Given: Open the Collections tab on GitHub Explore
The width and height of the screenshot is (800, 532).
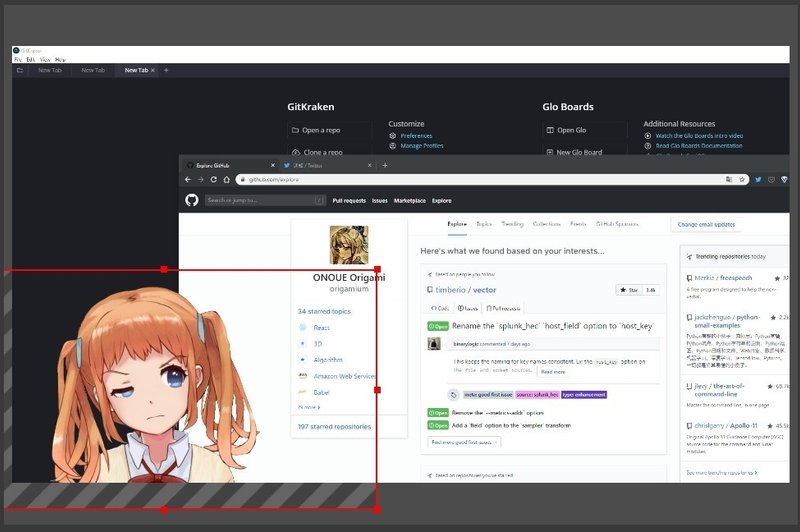Looking at the screenshot, I should (546, 224).
